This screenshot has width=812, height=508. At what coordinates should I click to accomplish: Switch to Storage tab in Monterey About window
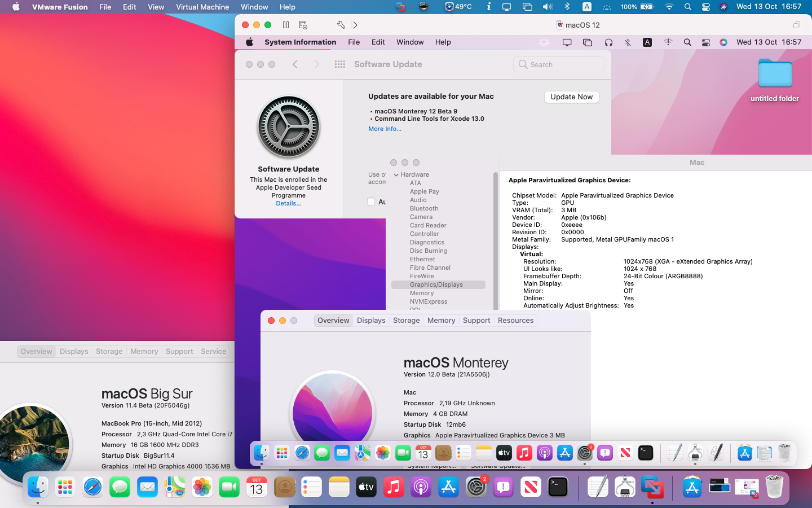tap(407, 321)
